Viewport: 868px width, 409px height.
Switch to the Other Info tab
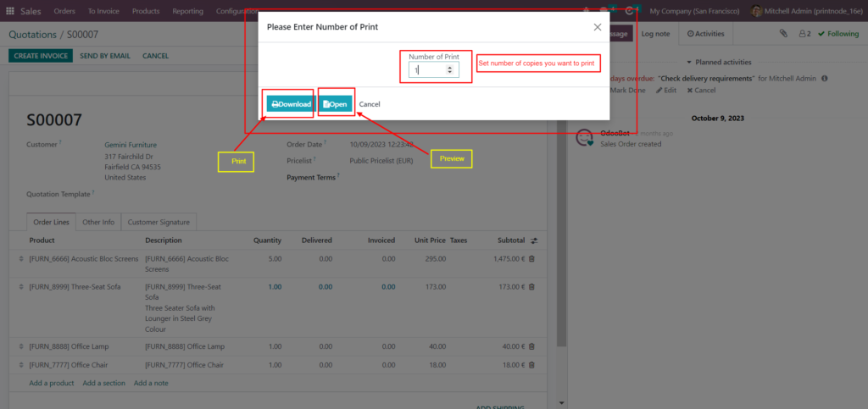click(98, 222)
